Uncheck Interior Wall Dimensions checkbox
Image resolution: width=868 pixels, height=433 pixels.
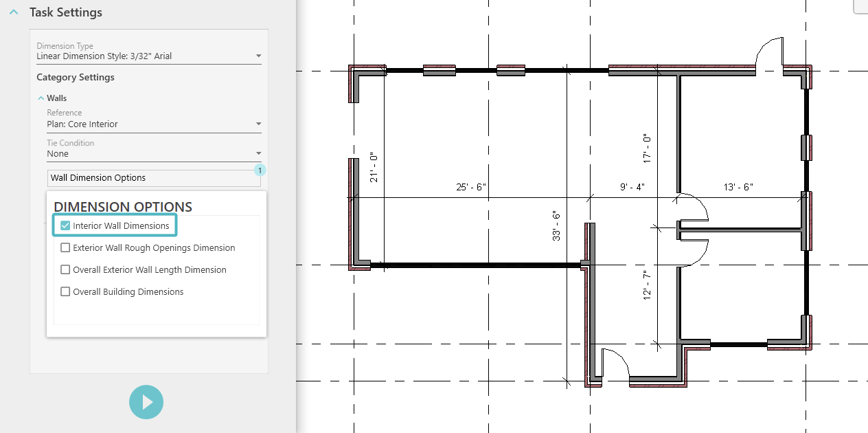[x=65, y=225]
